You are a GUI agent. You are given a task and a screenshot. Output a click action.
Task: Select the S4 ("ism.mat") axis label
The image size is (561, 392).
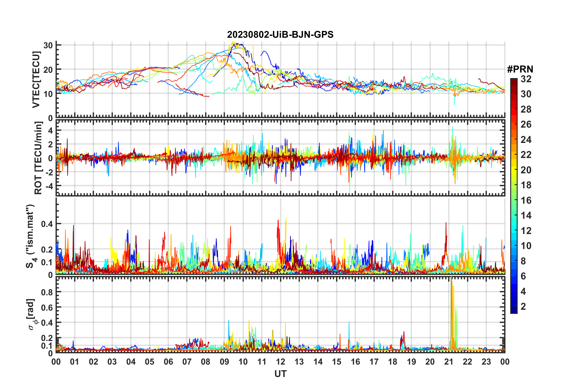31,236
